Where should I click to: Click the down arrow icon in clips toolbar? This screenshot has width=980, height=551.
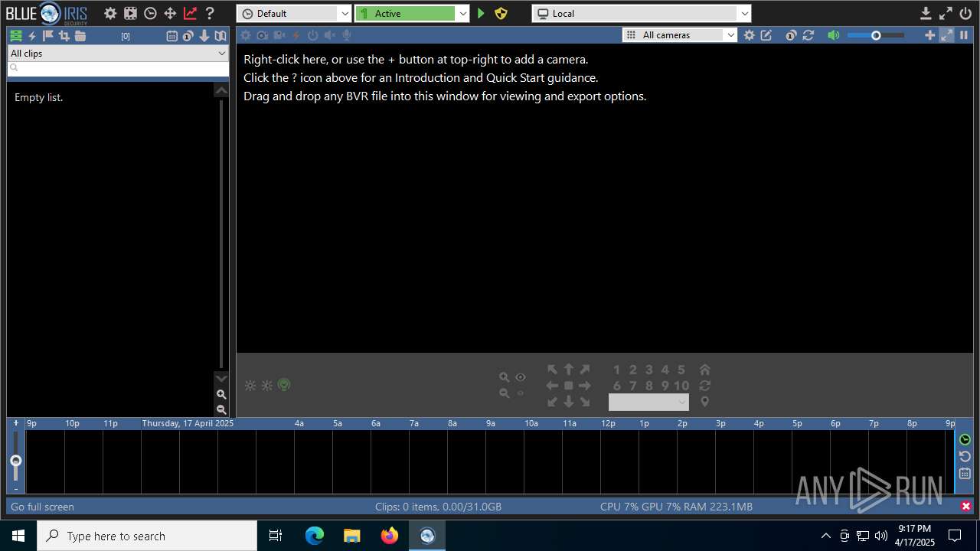tap(204, 36)
